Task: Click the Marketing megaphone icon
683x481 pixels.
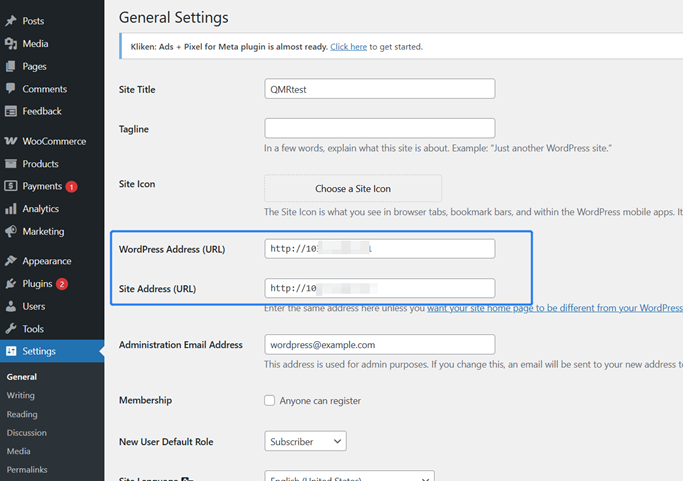Action: (x=11, y=231)
